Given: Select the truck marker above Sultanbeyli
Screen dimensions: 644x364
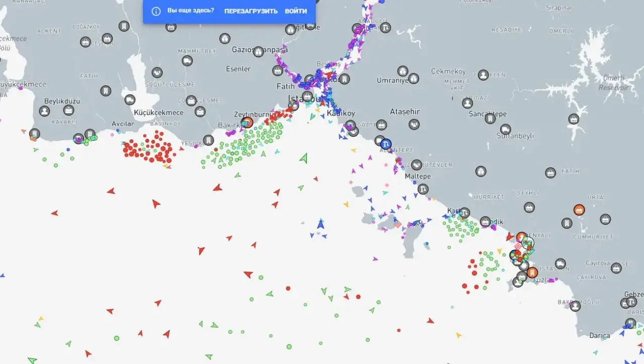Looking at the screenshot, I should (x=506, y=129).
